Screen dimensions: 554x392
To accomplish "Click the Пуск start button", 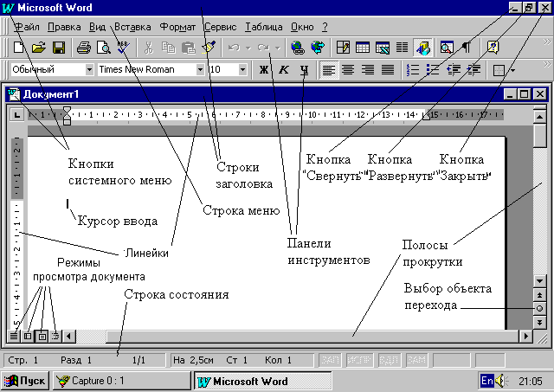I will click(24, 381).
